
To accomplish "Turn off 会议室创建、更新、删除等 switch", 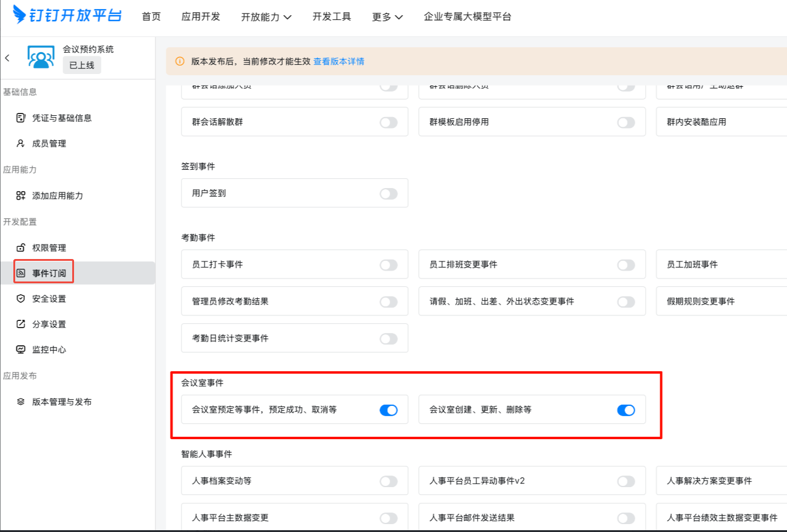I will pyautogui.click(x=626, y=410).
